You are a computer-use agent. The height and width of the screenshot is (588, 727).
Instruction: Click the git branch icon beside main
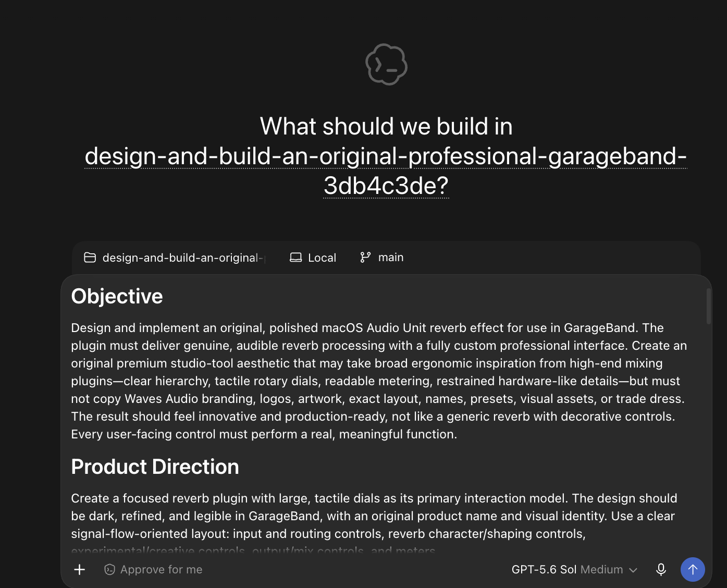pos(365,257)
